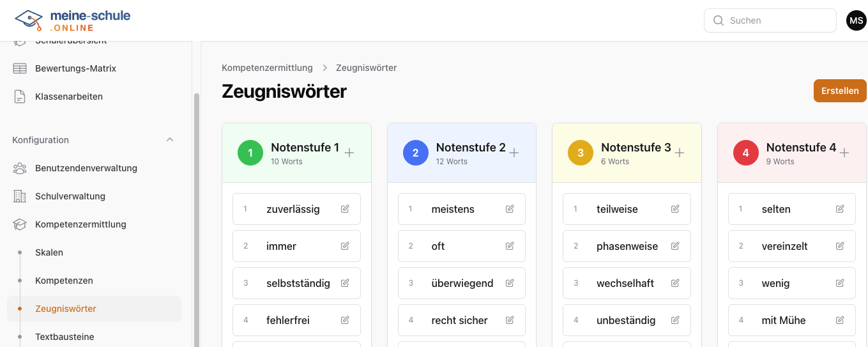The image size is (868, 347).
Task: Collapse the Konfiguration section chevron
Action: pyautogui.click(x=170, y=140)
